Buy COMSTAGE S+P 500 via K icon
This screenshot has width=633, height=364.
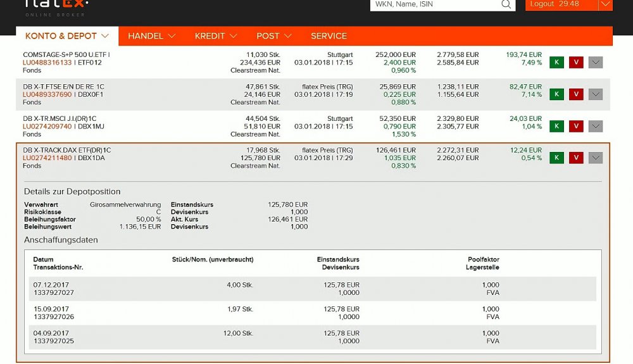coord(556,62)
